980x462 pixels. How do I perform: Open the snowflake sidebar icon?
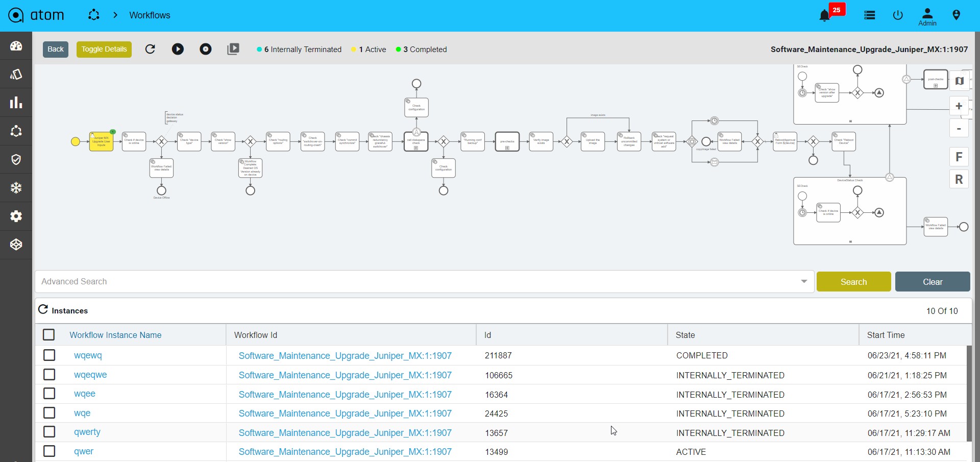click(x=16, y=188)
